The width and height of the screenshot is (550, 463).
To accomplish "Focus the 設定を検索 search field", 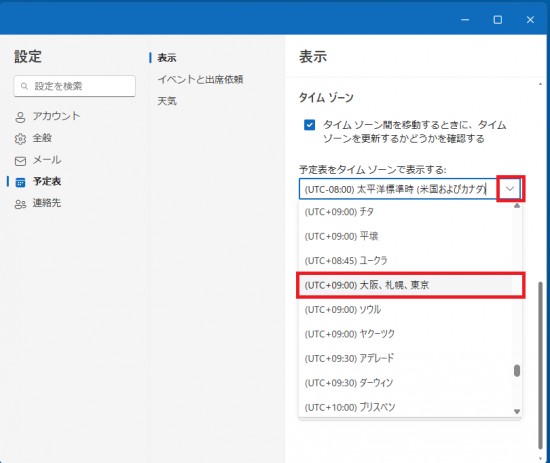I will pyautogui.click(x=75, y=86).
